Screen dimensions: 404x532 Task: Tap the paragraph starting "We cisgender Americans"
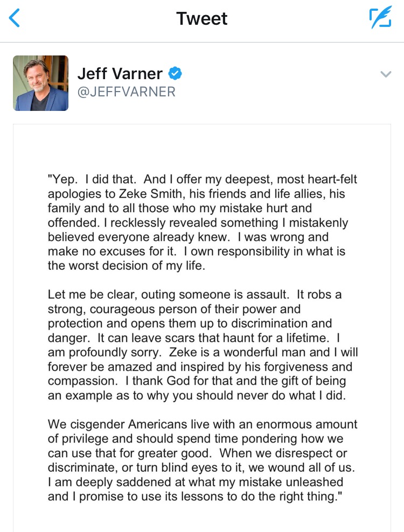tap(203, 460)
